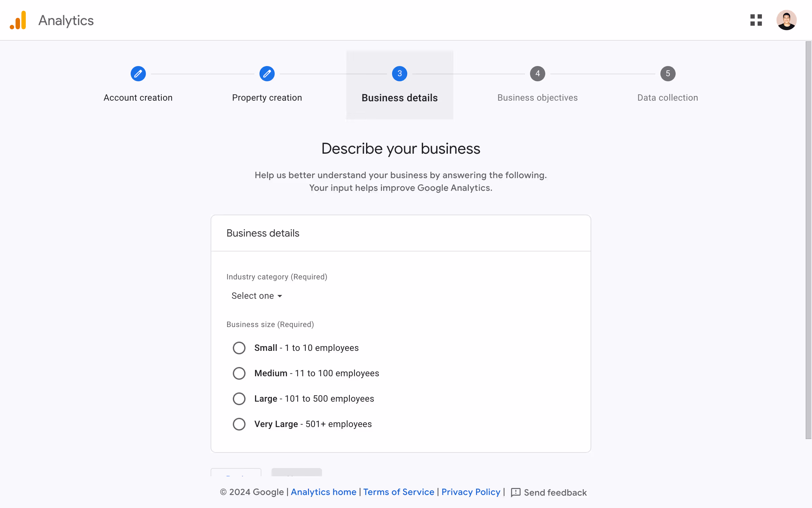The height and width of the screenshot is (508, 812).
Task: Select Medium - 11 to 100 employees
Action: [239, 373]
